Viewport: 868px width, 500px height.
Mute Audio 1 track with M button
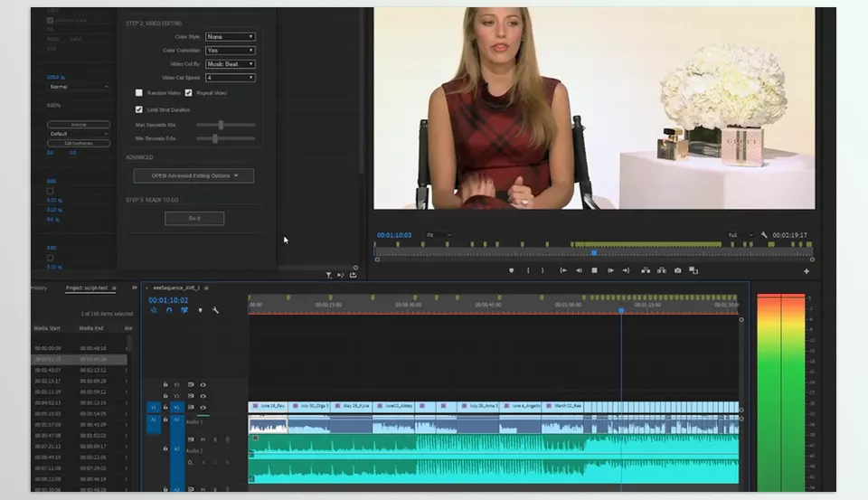click(203, 439)
